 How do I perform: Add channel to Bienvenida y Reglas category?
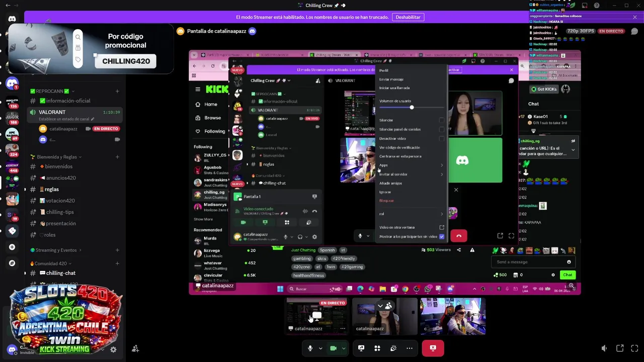point(117,157)
